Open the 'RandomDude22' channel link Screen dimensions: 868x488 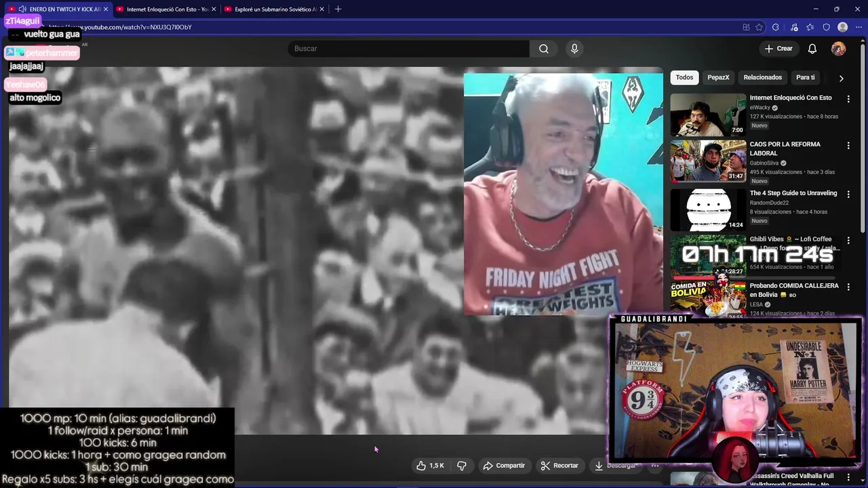[x=770, y=203]
